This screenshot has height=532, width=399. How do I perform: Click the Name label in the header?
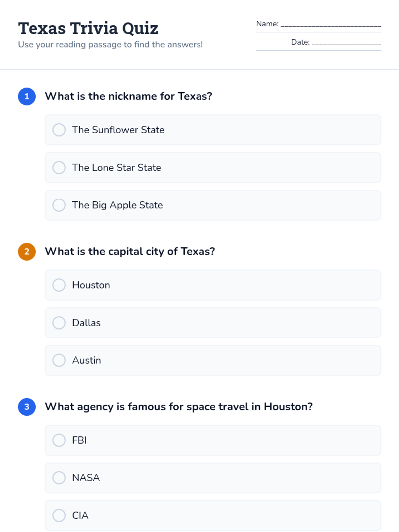tap(267, 24)
